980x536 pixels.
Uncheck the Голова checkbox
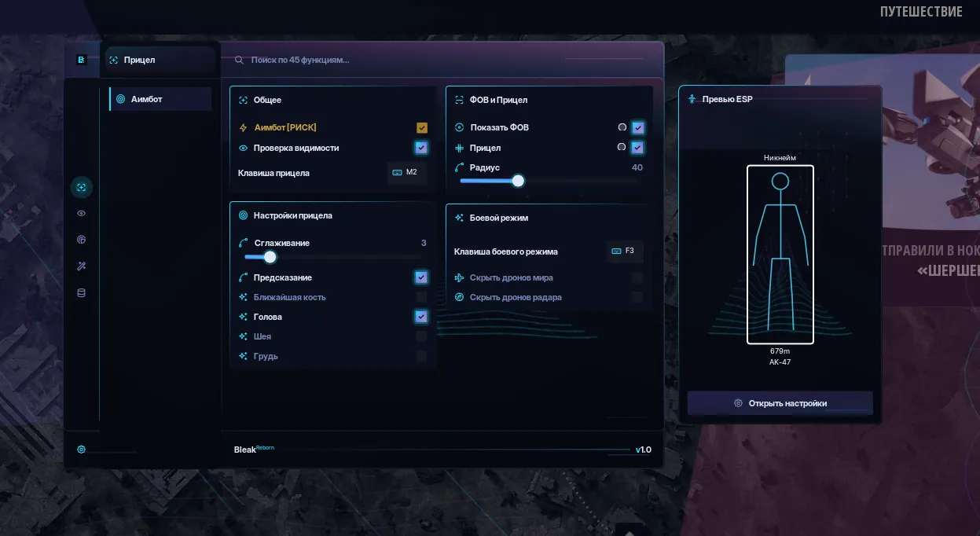tap(422, 317)
